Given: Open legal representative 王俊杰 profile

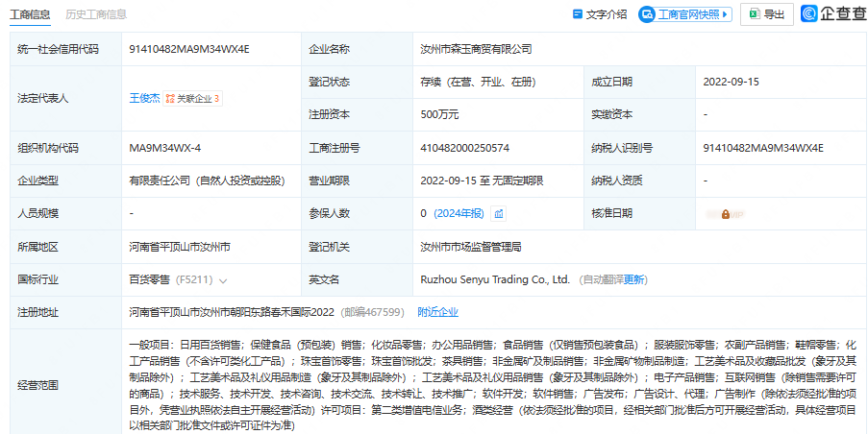Looking at the screenshot, I should (143, 98).
